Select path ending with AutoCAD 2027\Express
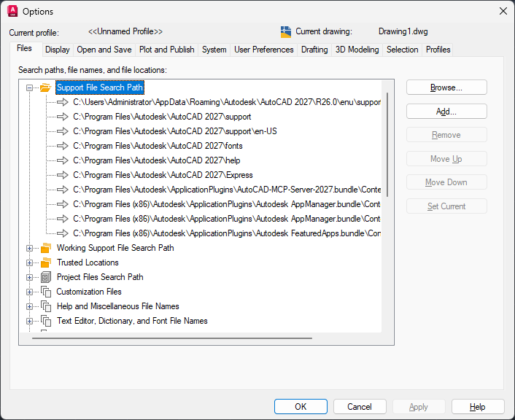 (163, 175)
